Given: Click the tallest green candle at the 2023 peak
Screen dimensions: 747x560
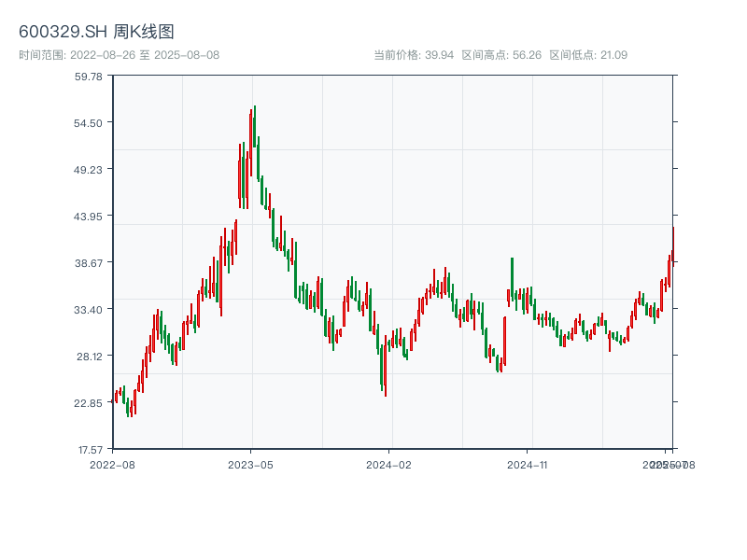Looking at the screenshot, I should click(255, 126).
